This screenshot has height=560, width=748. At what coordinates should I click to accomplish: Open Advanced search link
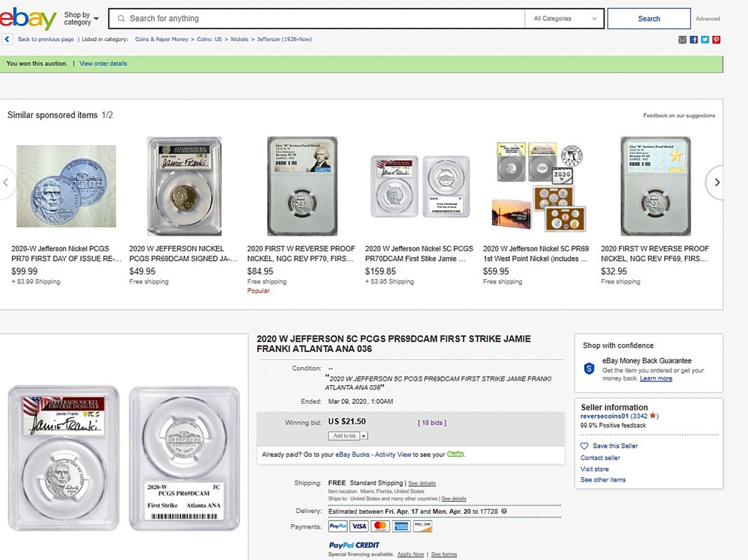(708, 19)
